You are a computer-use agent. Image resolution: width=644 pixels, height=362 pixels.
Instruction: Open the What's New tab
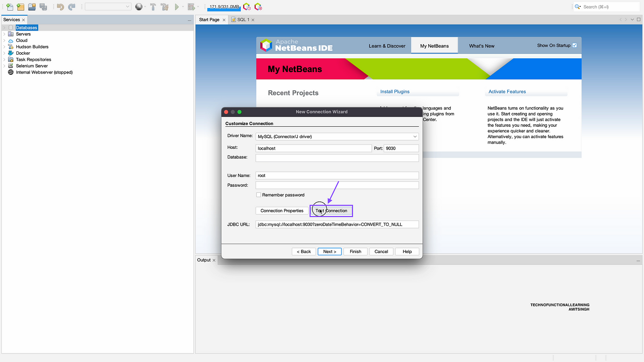481,46
